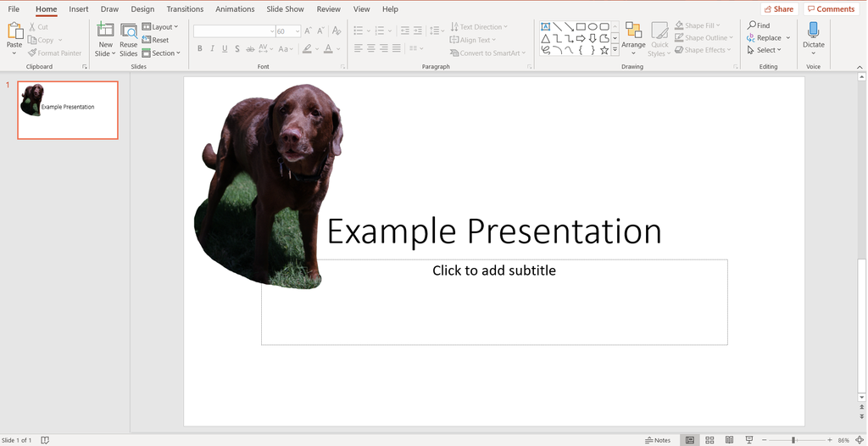
Task: Click the zoom slider handle
Action: tap(793, 440)
